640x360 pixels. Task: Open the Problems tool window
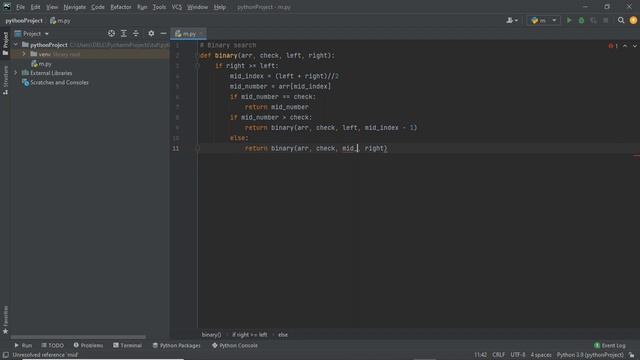[x=88, y=345]
